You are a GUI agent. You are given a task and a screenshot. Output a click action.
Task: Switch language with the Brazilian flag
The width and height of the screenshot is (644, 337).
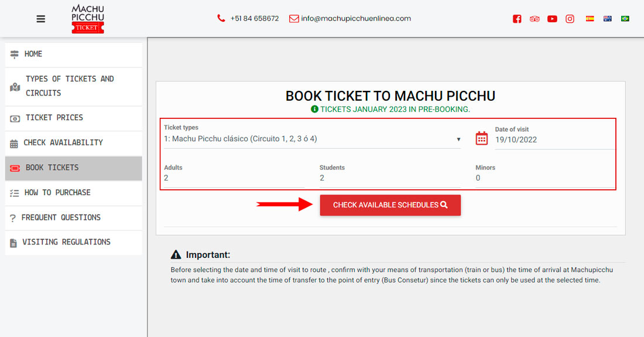(x=625, y=19)
